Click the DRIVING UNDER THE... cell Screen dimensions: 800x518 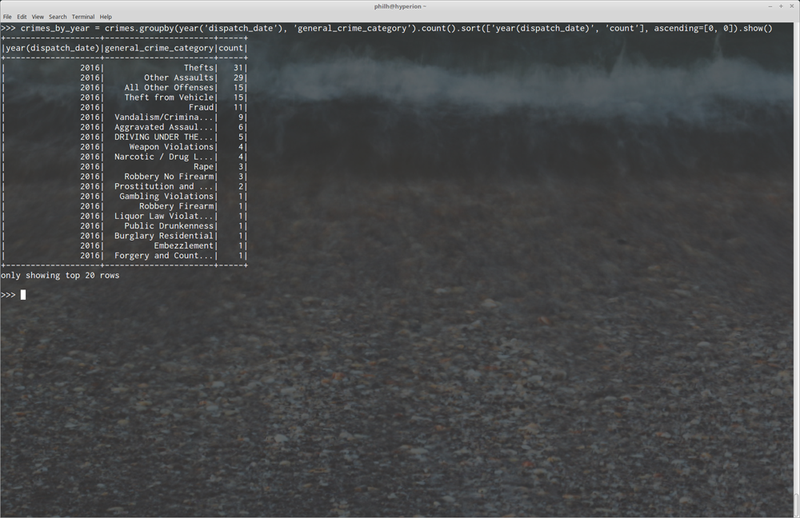point(164,137)
